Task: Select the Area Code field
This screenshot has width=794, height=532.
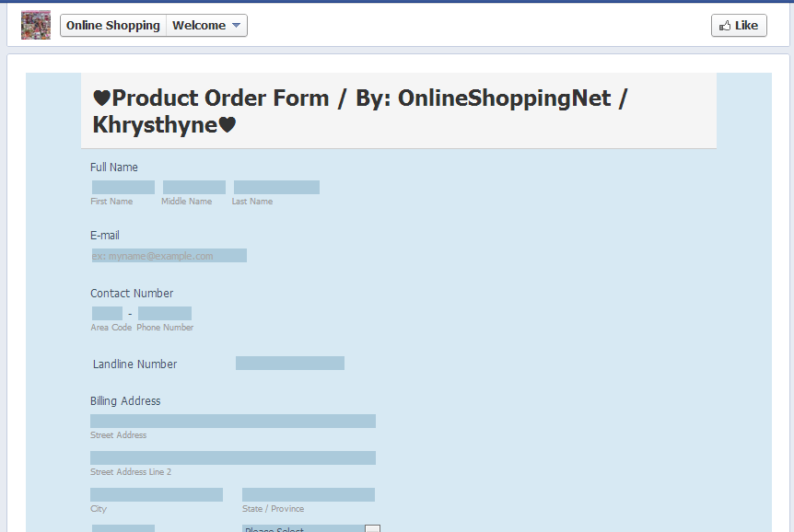Action: pos(107,314)
